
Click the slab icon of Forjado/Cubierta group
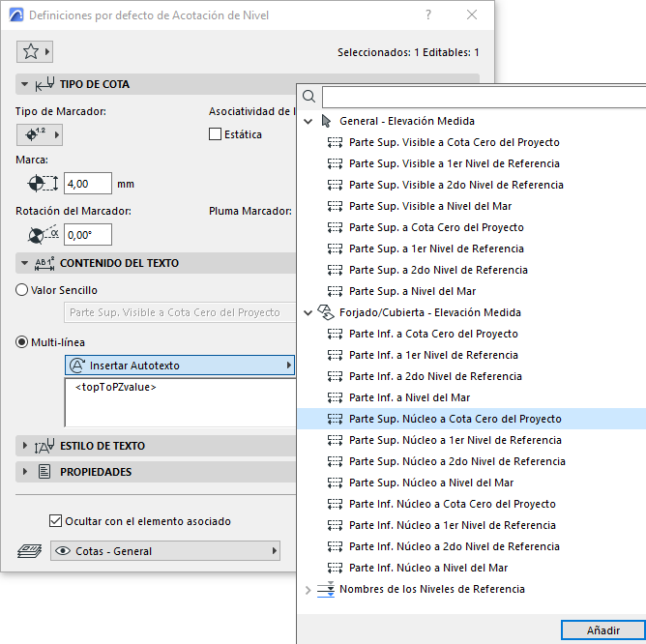click(x=326, y=312)
